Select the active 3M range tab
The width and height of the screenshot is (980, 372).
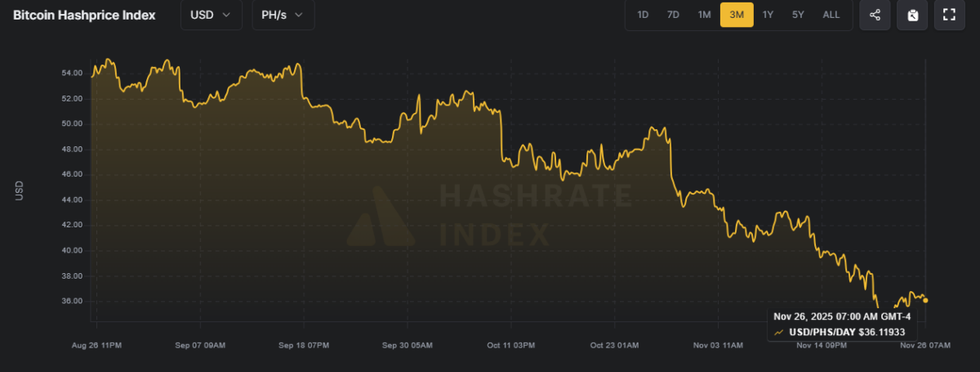tap(737, 15)
